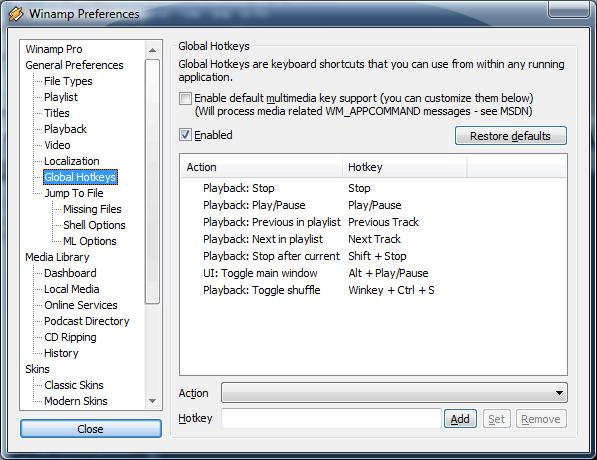Image resolution: width=597 pixels, height=460 pixels.
Task: Click the Restore defaults button
Action: [511, 136]
